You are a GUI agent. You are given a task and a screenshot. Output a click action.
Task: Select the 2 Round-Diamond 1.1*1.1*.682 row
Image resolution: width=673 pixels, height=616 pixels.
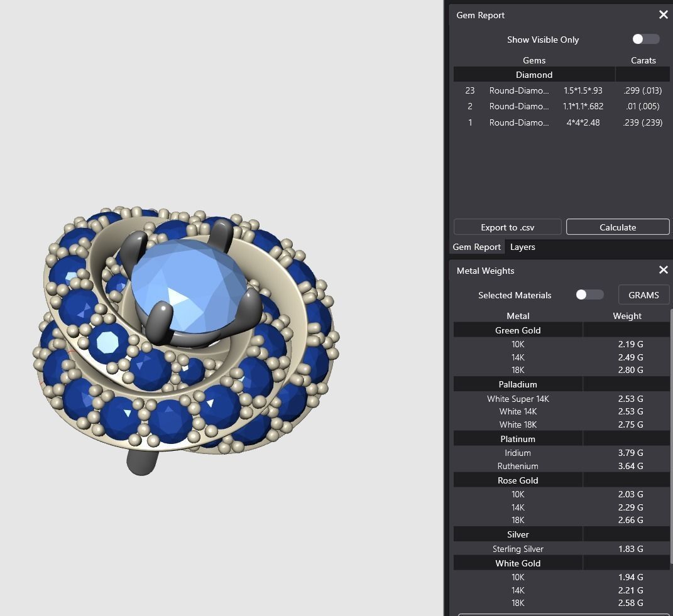[x=561, y=106]
